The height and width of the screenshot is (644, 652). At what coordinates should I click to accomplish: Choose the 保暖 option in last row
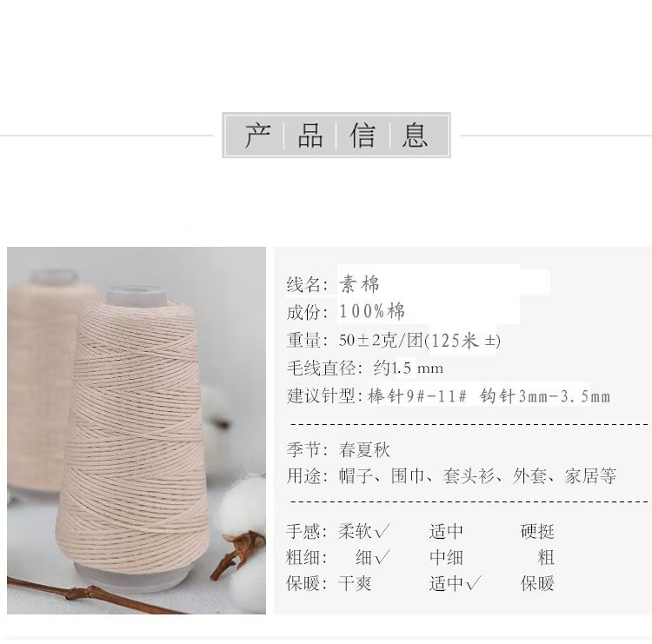[537, 583]
